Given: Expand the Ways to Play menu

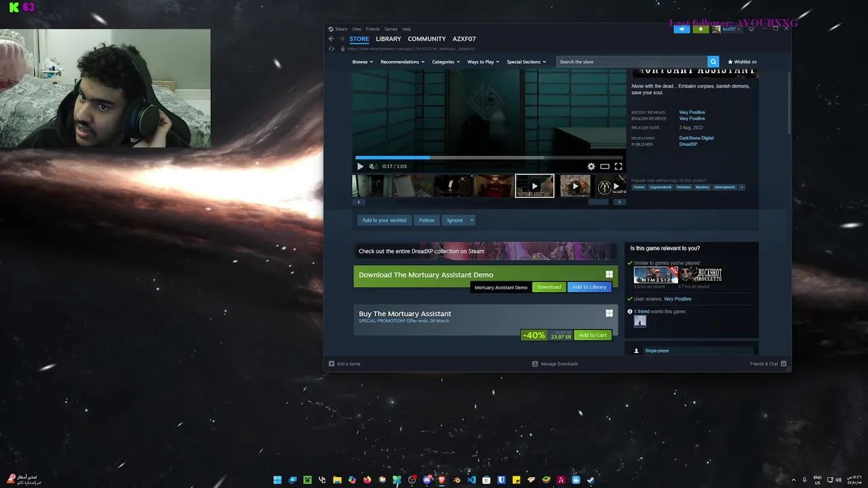Looking at the screenshot, I should (483, 62).
